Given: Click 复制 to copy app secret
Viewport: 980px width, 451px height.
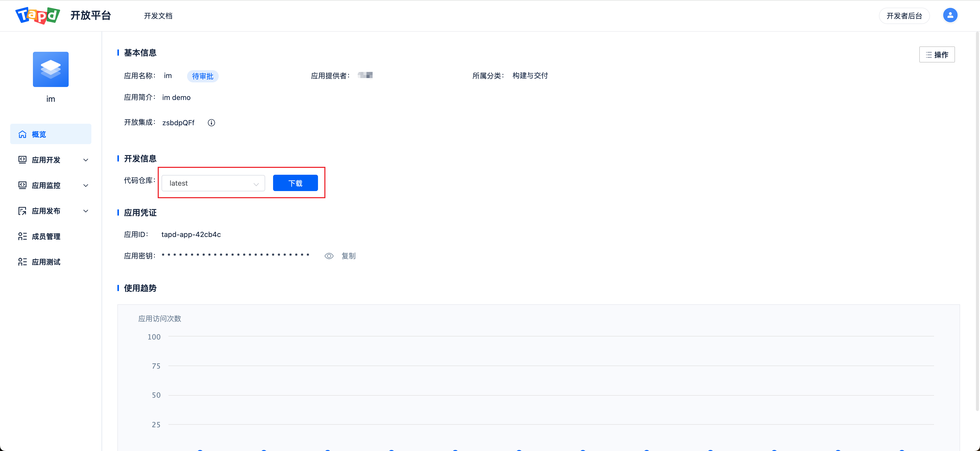Looking at the screenshot, I should [348, 256].
